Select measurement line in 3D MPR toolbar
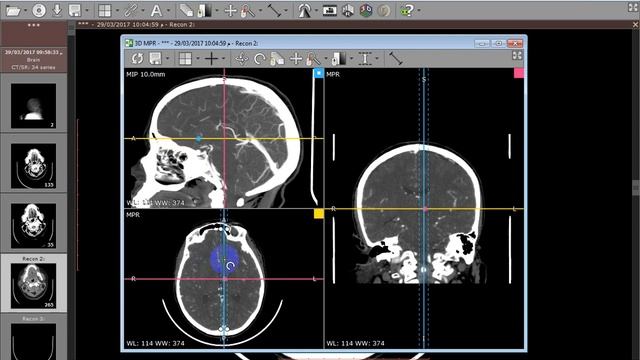Image resolution: width=640 pixels, height=360 pixels. point(396,59)
